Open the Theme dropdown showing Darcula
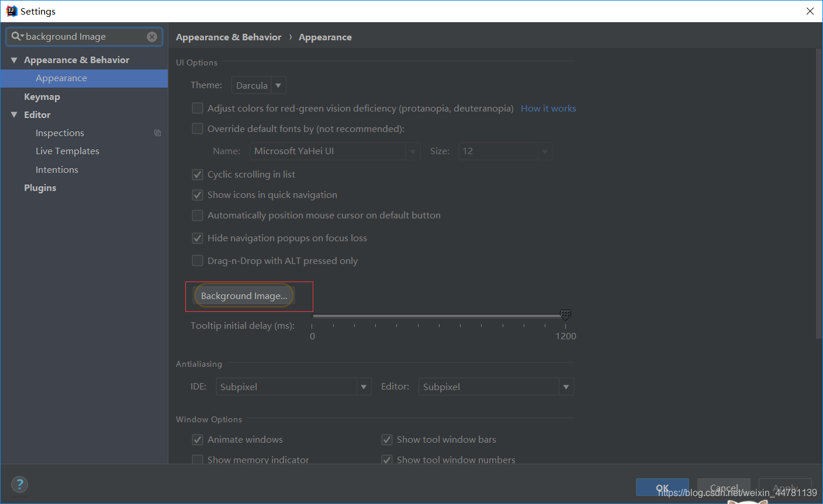823x504 pixels. [x=278, y=85]
